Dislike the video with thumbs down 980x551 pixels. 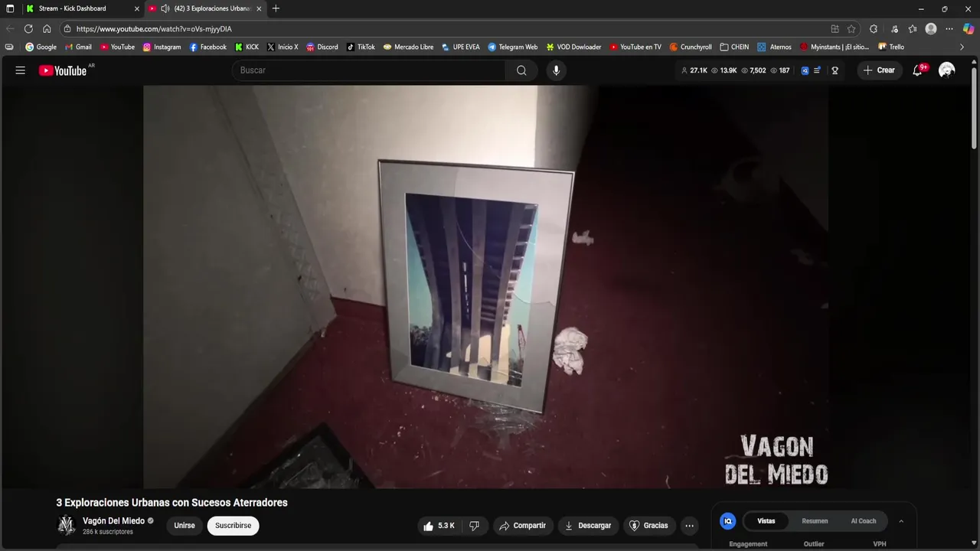coord(474,526)
